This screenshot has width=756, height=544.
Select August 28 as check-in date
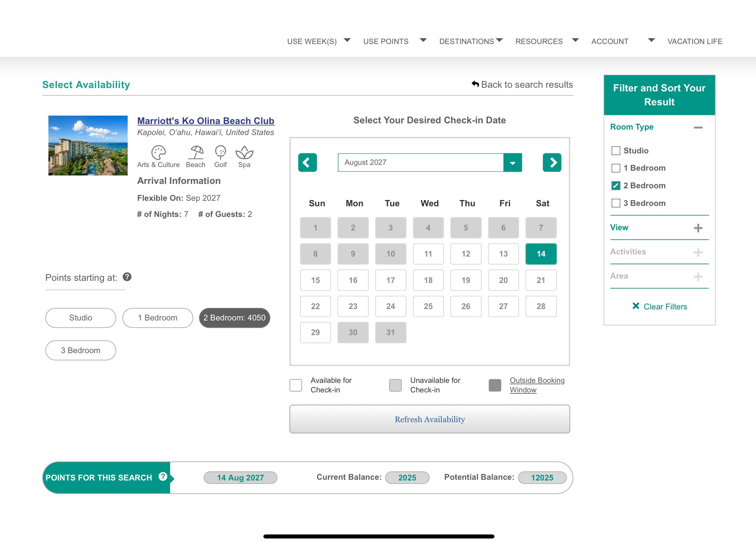(x=541, y=307)
